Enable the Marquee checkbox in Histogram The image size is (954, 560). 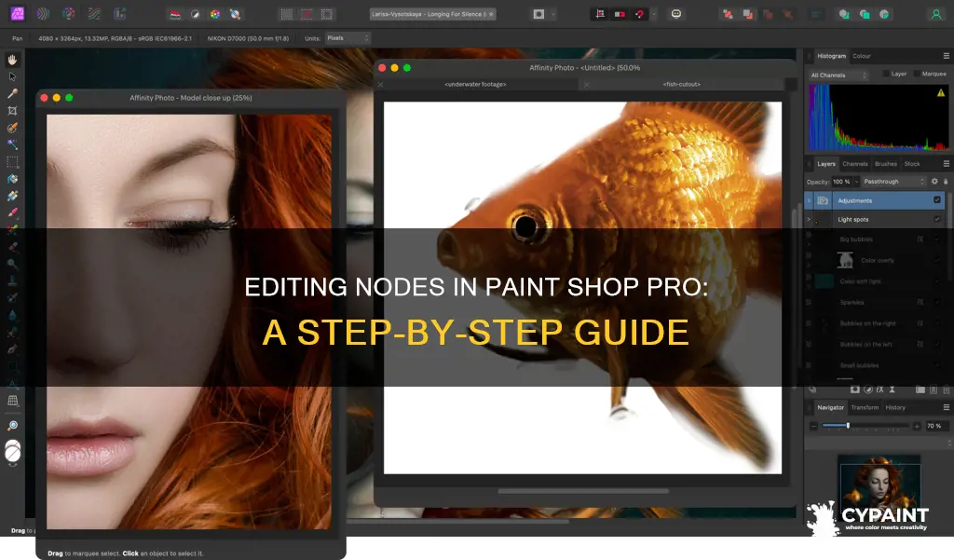[917, 74]
